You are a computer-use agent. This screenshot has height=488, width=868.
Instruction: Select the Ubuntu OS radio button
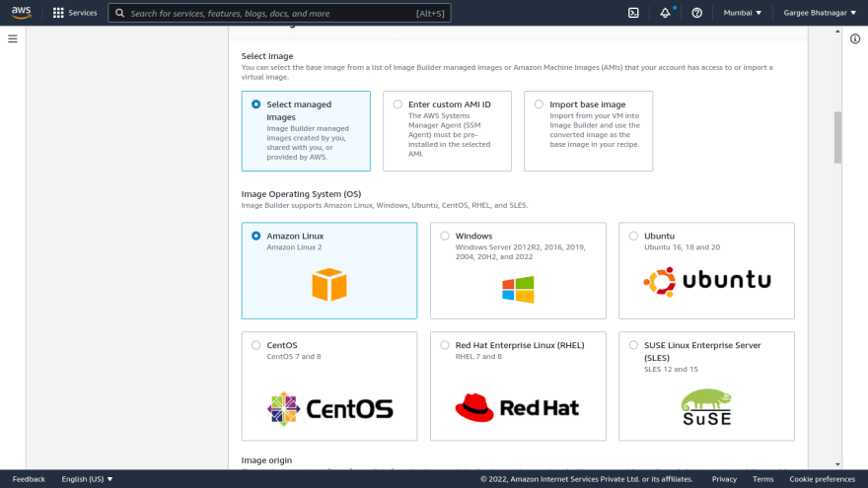tap(633, 236)
